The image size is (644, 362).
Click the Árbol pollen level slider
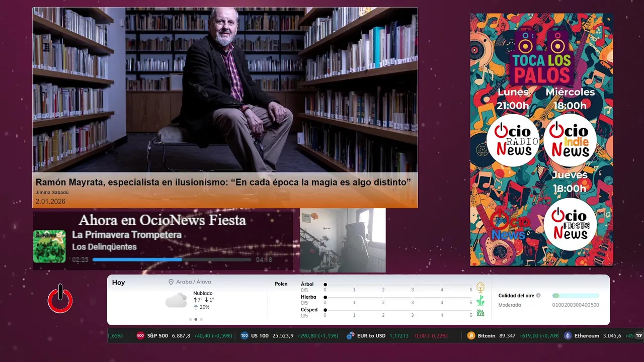click(398, 285)
